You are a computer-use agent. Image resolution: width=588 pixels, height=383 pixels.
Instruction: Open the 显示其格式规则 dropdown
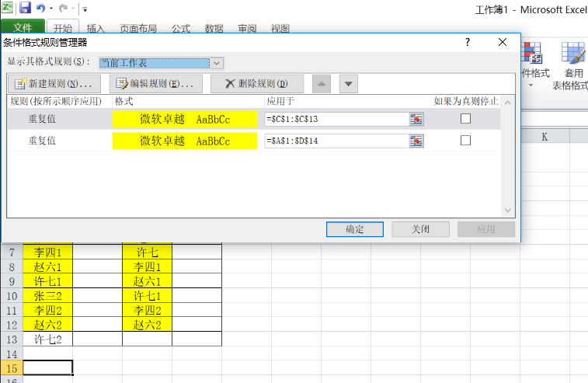[x=217, y=64]
